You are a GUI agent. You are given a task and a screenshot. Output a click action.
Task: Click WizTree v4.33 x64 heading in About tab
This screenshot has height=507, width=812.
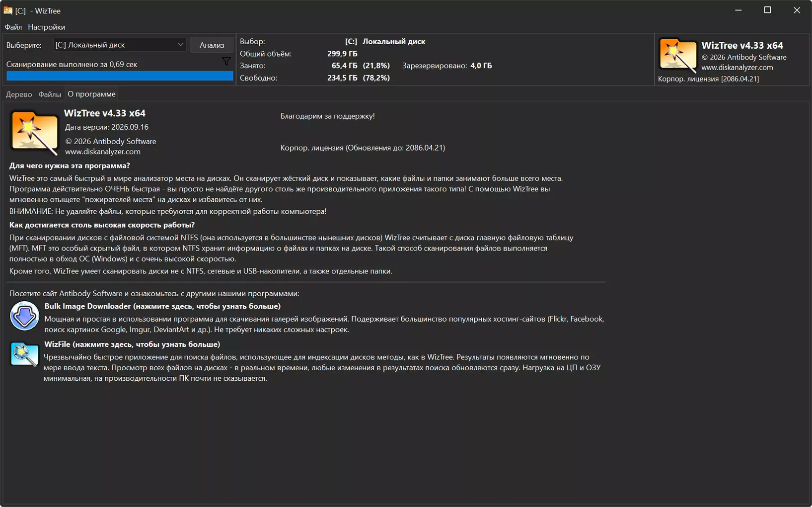(105, 113)
